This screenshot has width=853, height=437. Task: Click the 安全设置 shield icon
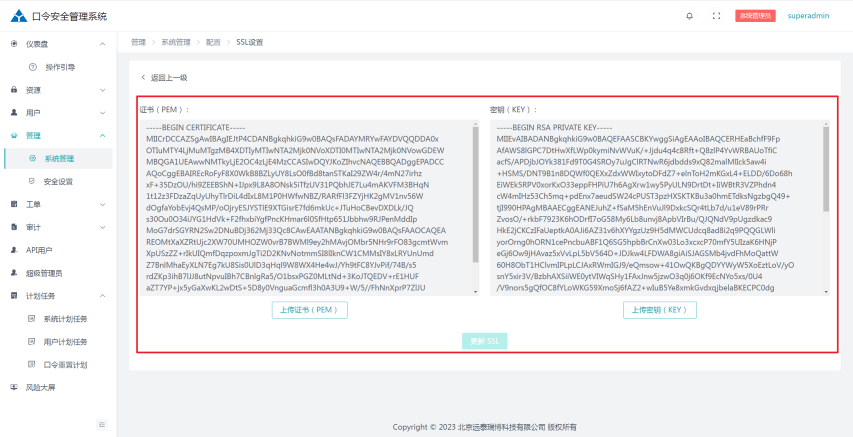point(33,181)
